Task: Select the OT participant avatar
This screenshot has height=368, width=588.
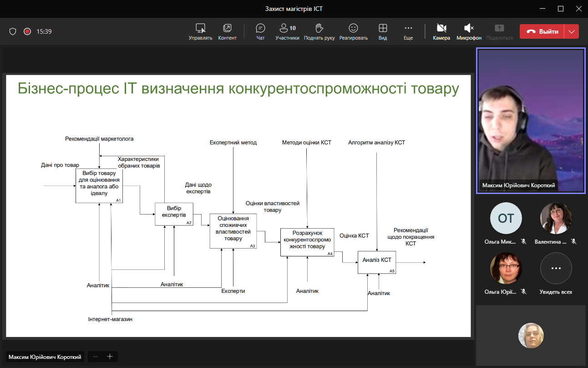Action: (506, 218)
